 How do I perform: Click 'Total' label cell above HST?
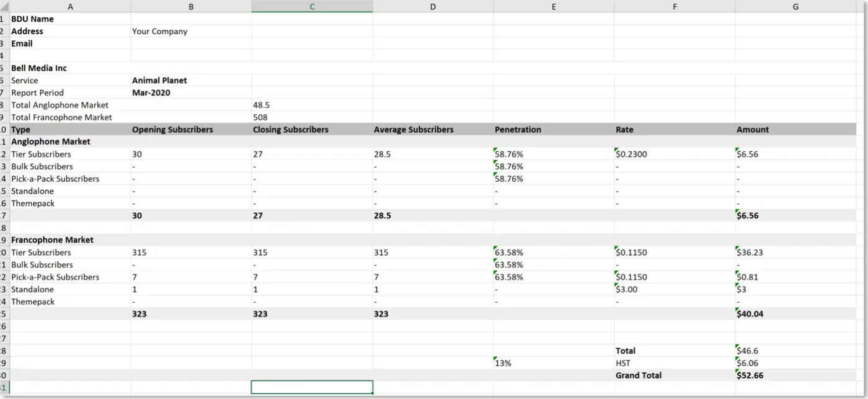point(675,351)
